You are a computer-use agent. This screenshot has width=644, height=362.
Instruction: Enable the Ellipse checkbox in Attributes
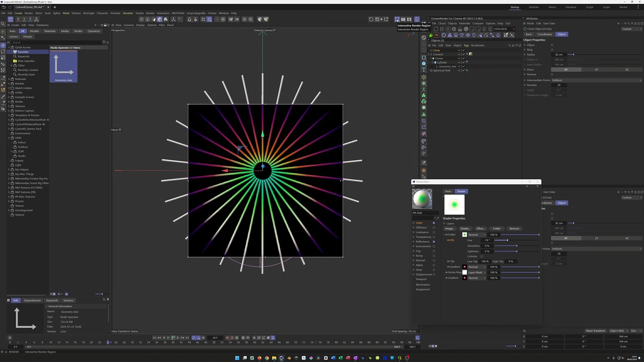(552, 45)
